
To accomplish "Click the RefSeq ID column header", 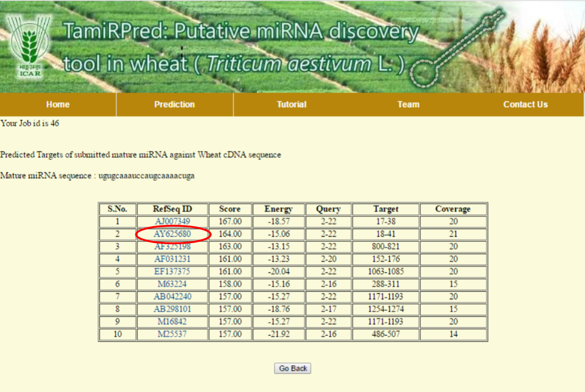I will click(172, 209).
